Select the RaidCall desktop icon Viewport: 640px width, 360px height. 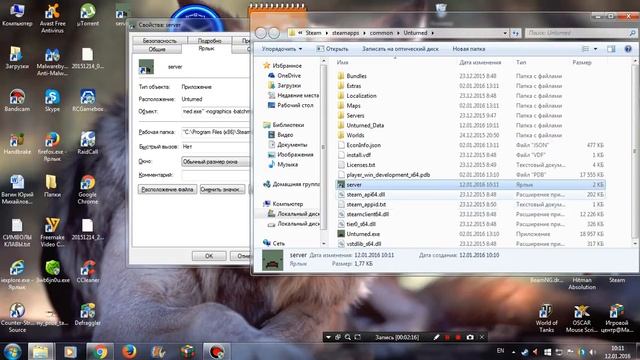click(x=88, y=144)
